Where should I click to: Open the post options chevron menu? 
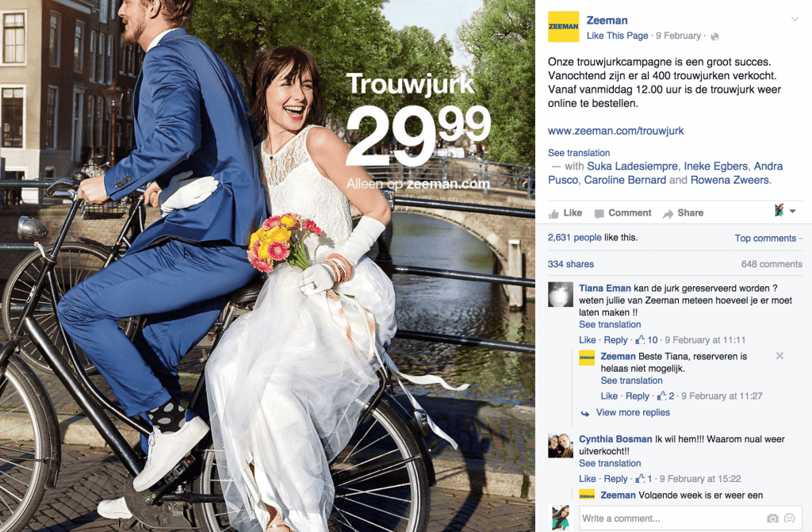795,19
